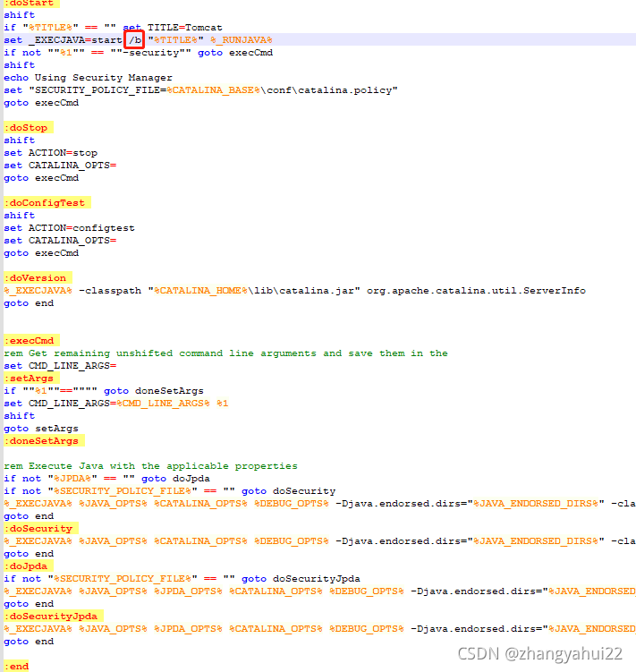Click '%CMD_LINE_ARGS% %1' value
636x672 pixels.
(x=173, y=404)
